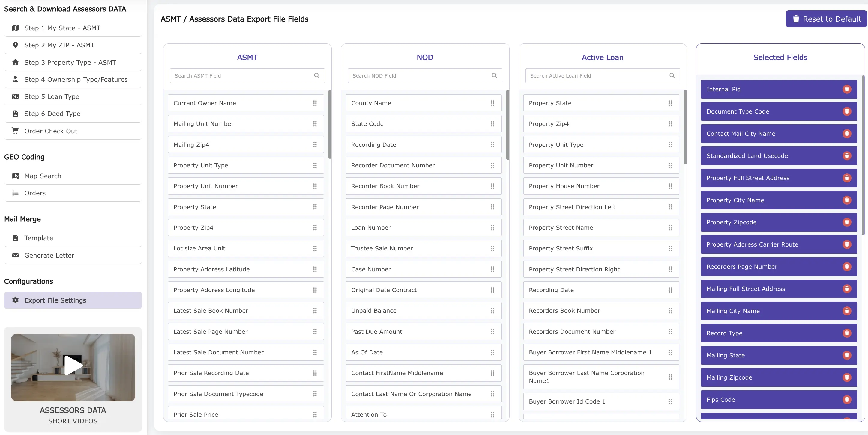Click the envelope icon beside Generate Letter
Screen dimensions: 868x435
point(15,255)
